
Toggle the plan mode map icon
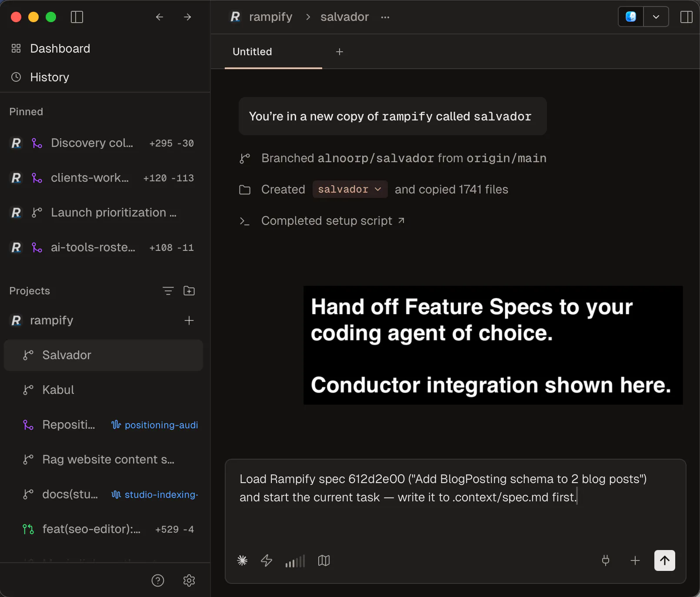(324, 560)
